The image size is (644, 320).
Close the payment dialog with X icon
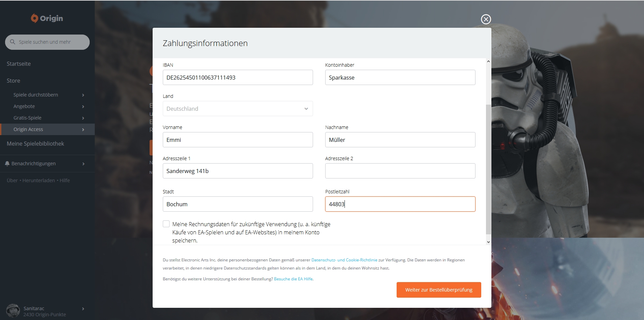click(x=486, y=19)
